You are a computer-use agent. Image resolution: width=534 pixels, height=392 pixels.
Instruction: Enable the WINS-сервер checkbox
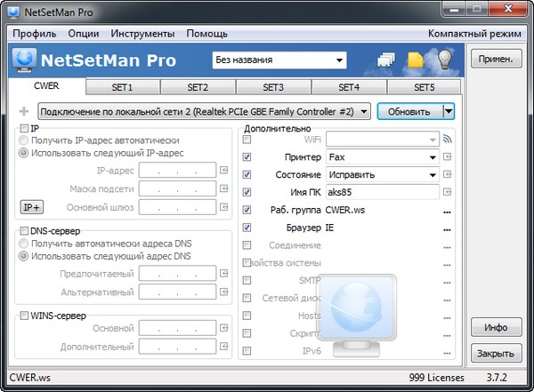click(x=24, y=316)
